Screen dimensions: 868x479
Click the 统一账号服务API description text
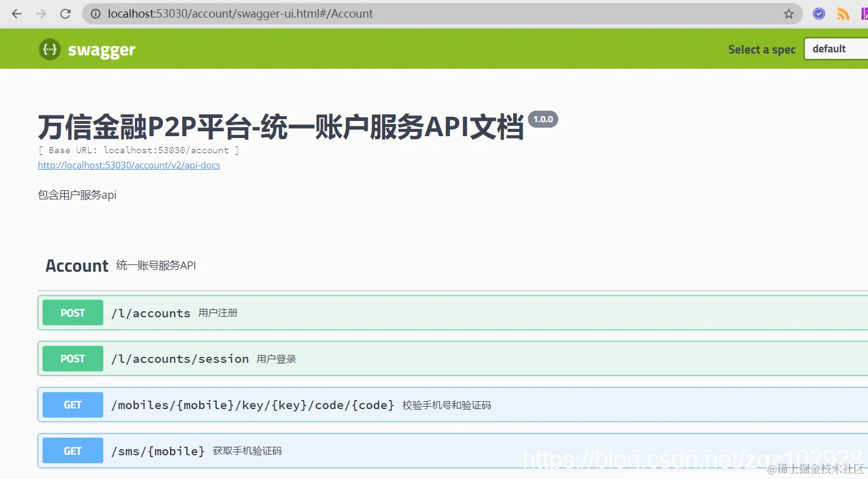(x=156, y=266)
